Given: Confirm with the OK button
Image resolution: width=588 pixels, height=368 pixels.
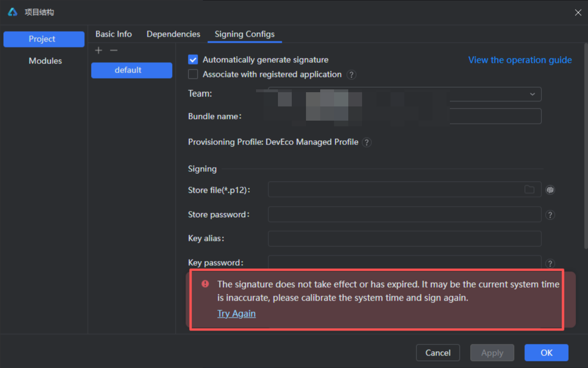Looking at the screenshot, I should point(547,353).
